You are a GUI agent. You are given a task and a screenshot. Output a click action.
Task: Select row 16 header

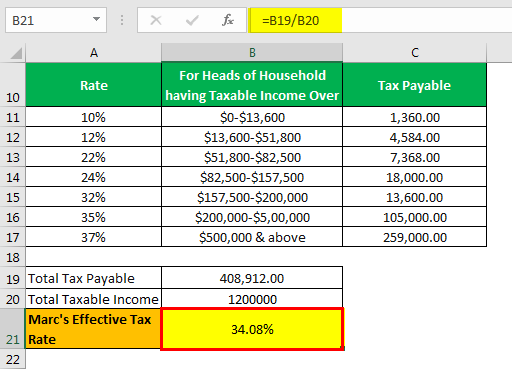[x=13, y=217]
